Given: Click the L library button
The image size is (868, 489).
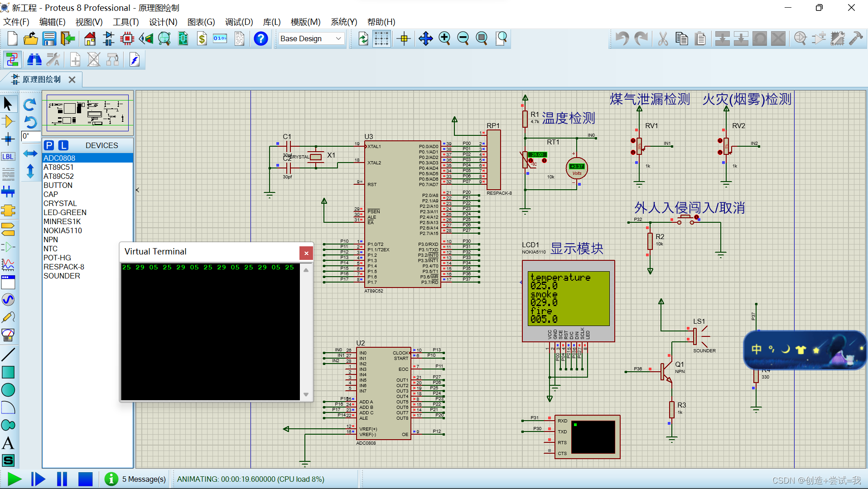Looking at the screenshot, I should click(63, 145).
